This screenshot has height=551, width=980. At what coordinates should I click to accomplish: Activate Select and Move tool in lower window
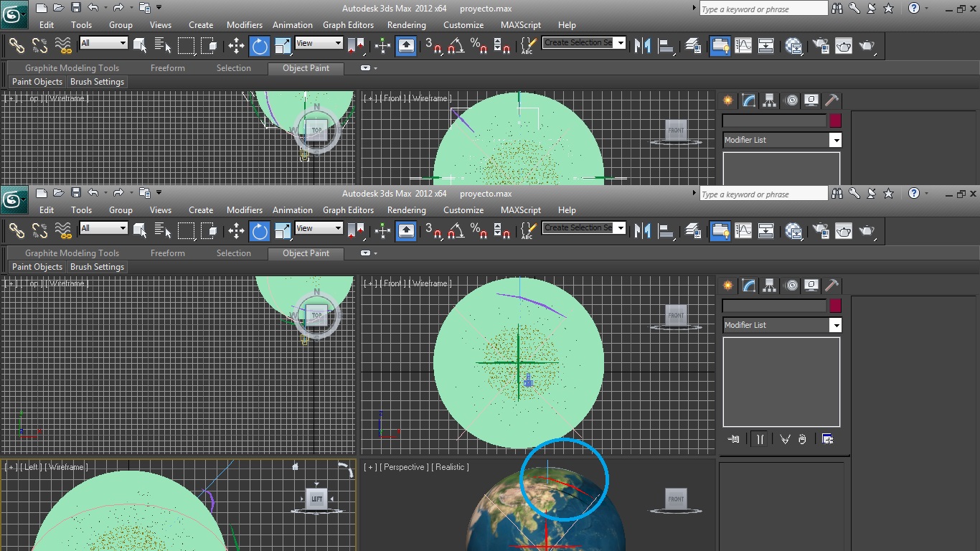(236, 230)
